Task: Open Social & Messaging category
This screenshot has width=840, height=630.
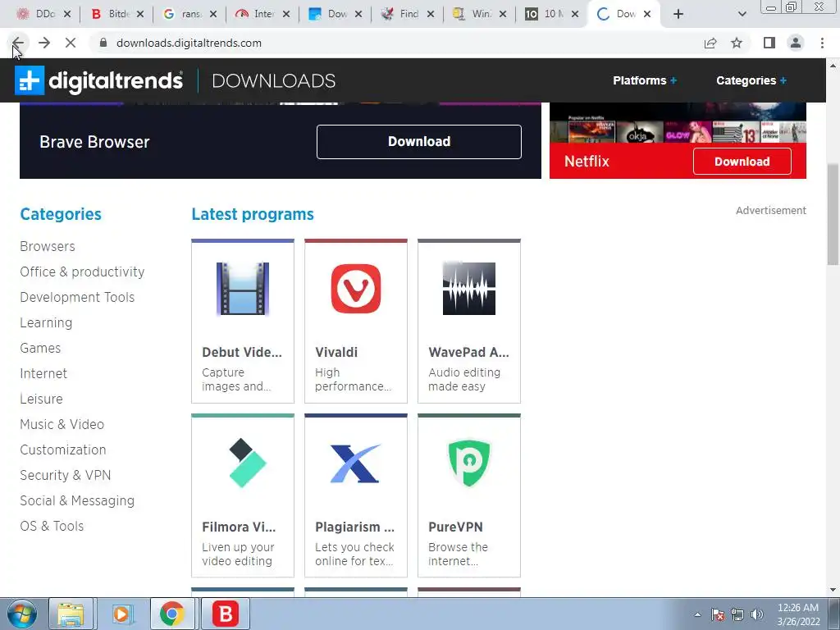Action: tap(77, 501)
